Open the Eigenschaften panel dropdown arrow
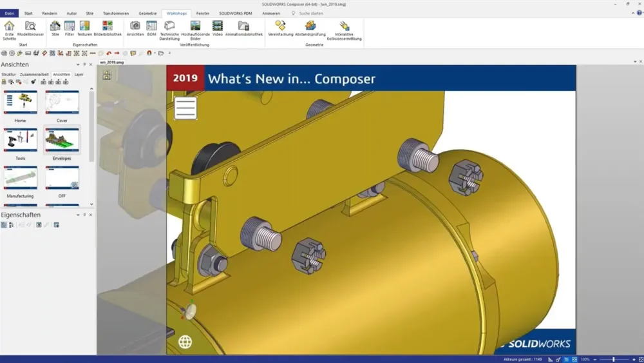The height and width of the screenshot is (363, 644). (78, 215)
